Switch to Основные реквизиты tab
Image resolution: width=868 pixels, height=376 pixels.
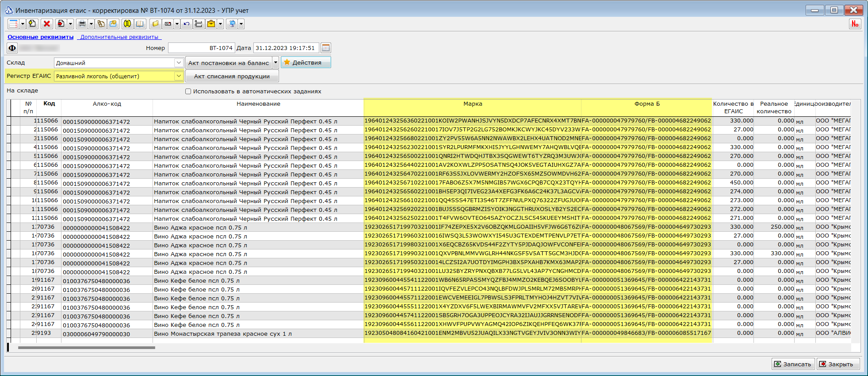tap(41, 37)
